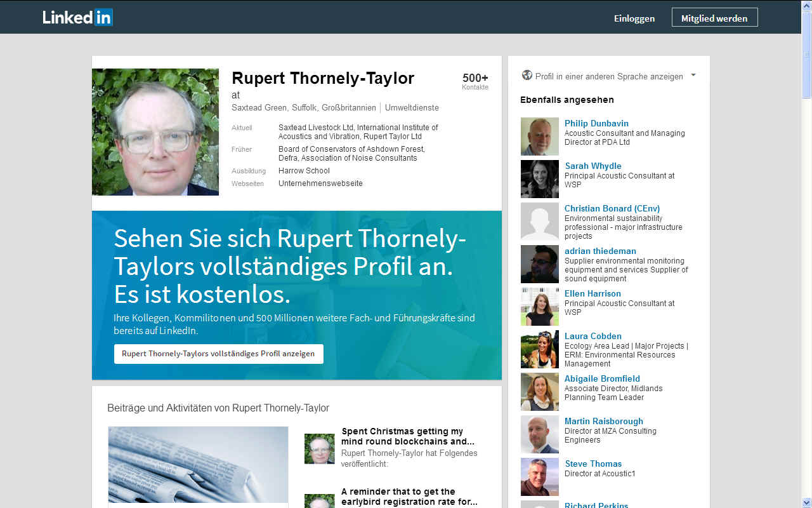812x508 pixels.
Task: Open Philip Dunbavin's profile name link
Action: [x=596, y=123]
